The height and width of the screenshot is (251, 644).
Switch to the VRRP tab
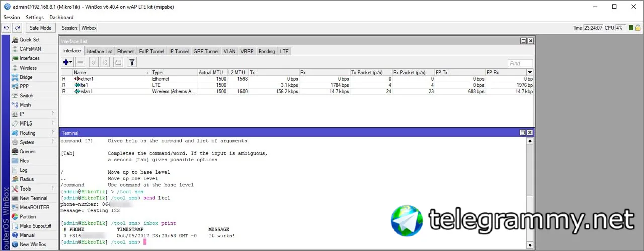click(247, 51)
